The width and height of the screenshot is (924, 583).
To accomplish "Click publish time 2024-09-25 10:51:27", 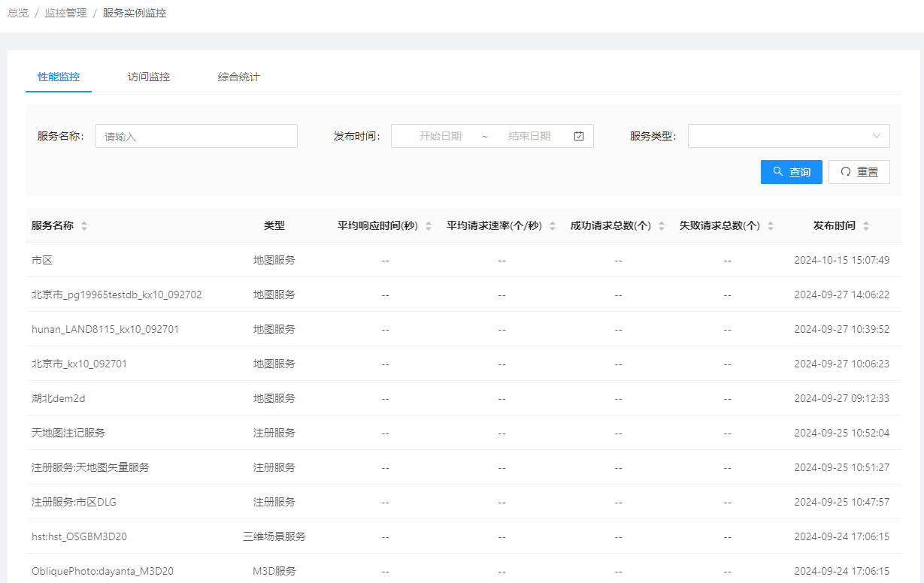I will point(842,467).
